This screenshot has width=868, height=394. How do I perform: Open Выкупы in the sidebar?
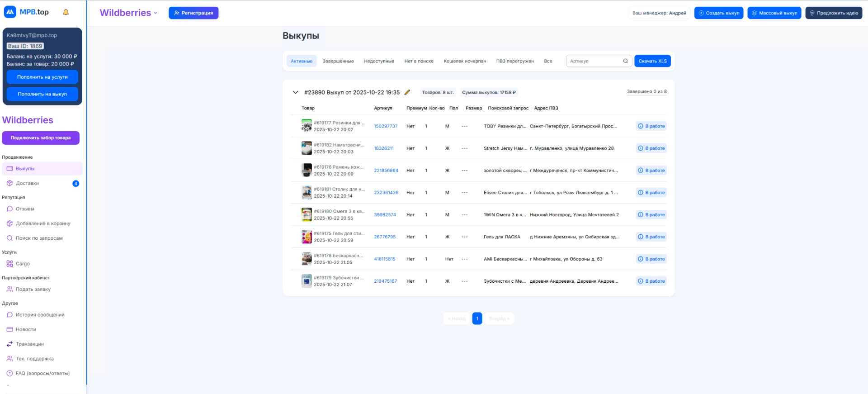[x=42, y=169]
